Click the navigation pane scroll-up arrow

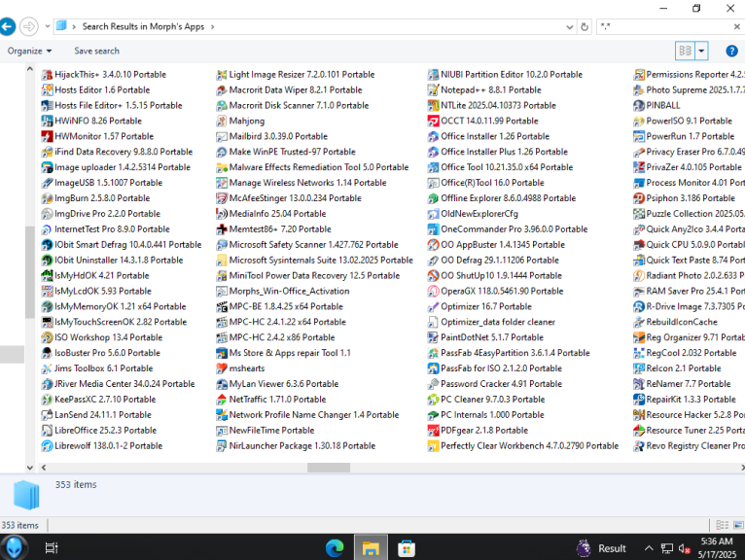pos(29,69)
